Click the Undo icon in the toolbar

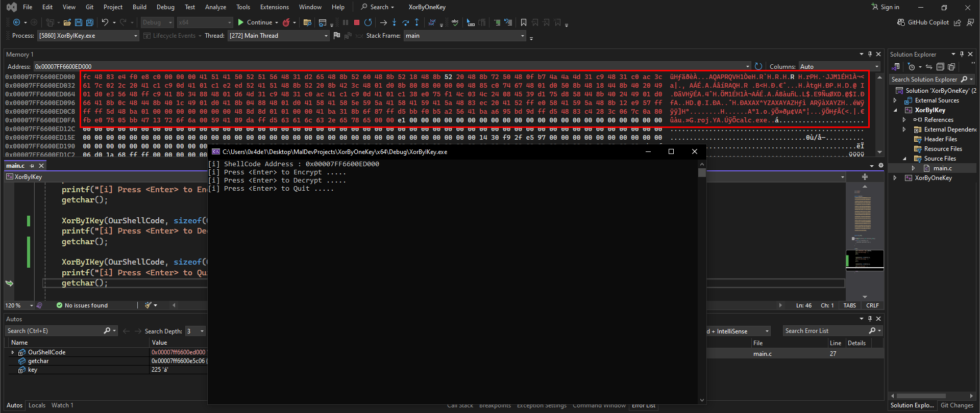click(x=105, y=22)
